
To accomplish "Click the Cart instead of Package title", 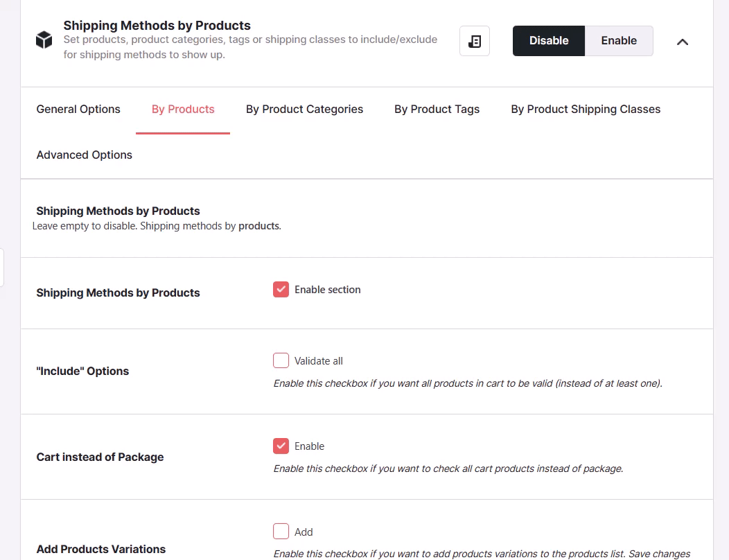I will click(100, 457).
